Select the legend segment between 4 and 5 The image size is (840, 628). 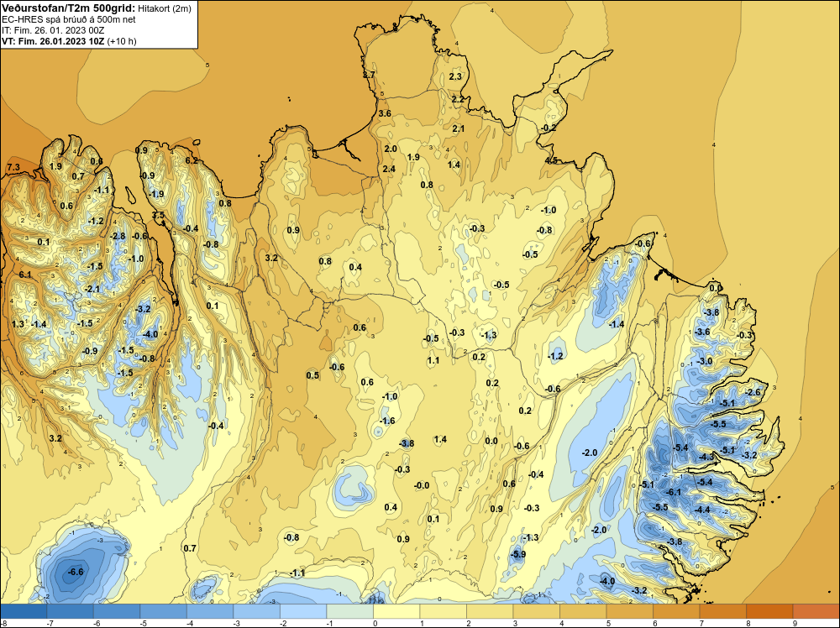(583, 611)
